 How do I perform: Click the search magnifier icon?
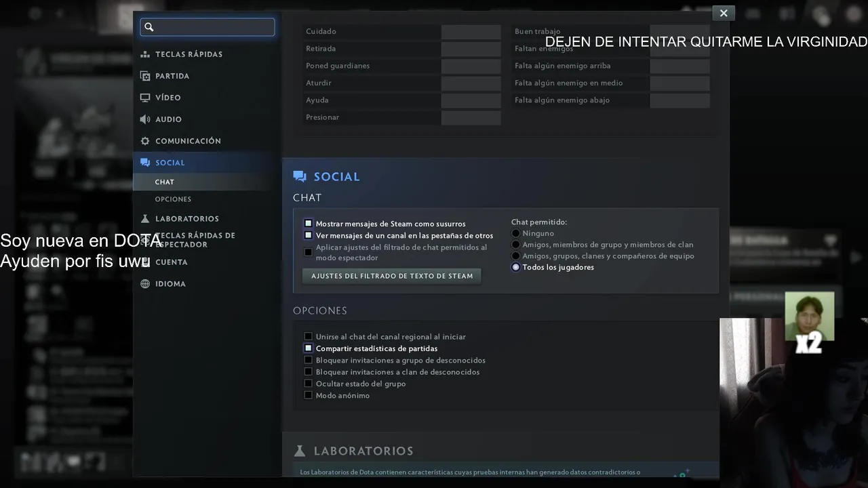149,27
